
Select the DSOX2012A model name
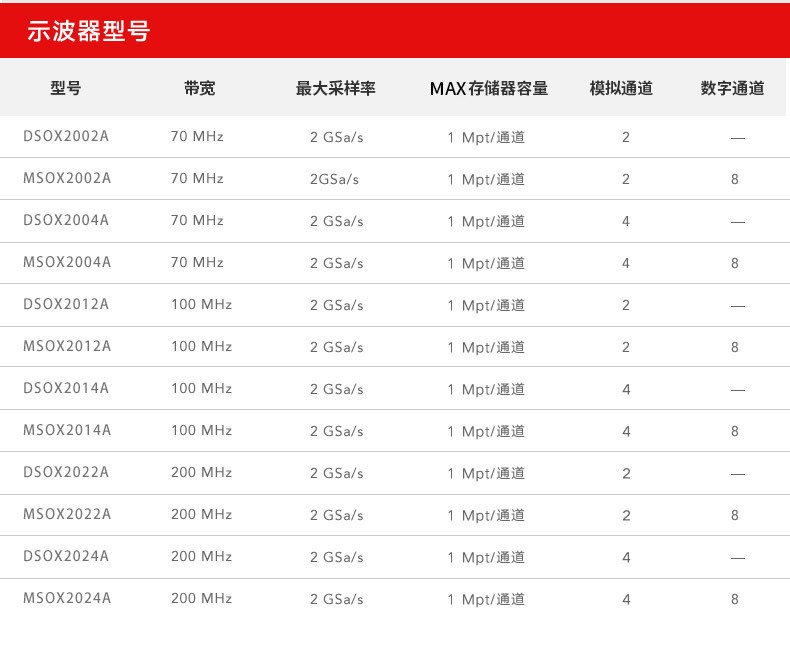(x=66, y=304)
